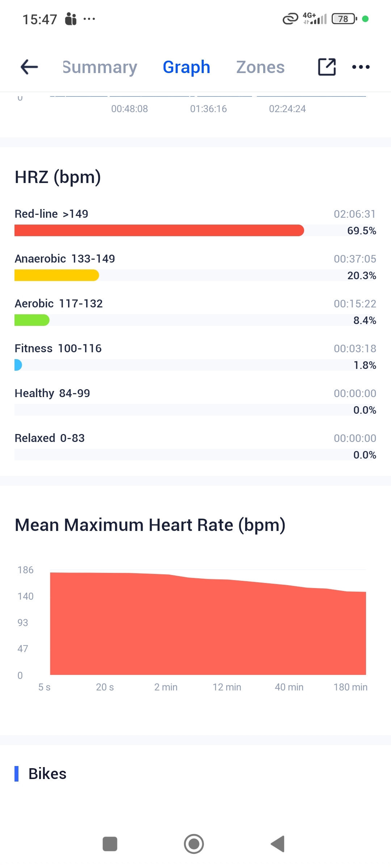
Task: Switch to the Summary tab
Action: (x=100, y=67)
